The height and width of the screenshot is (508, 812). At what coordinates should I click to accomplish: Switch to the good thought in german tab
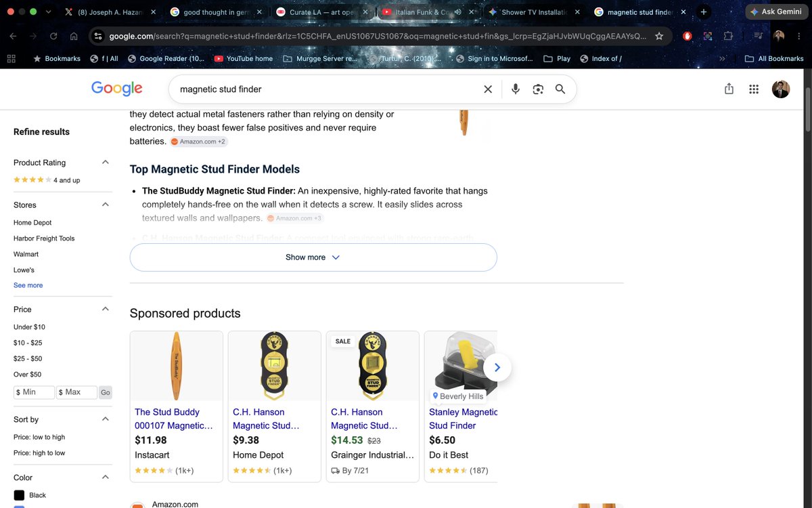216,12
